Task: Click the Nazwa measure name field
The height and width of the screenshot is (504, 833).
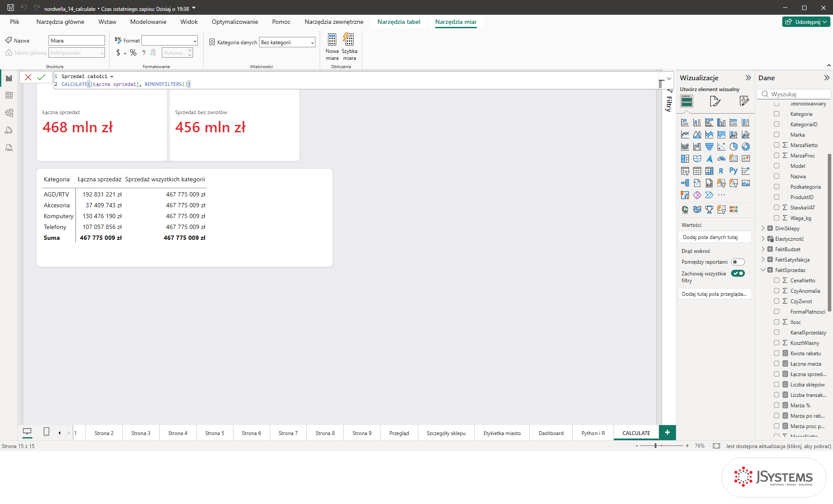Action: [x=76, y=41]
